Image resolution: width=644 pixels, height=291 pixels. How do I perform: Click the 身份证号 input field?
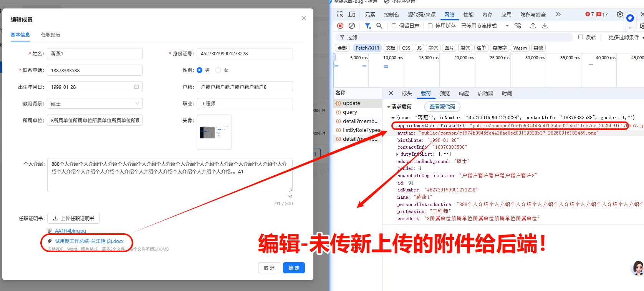(x=245, y=53)
